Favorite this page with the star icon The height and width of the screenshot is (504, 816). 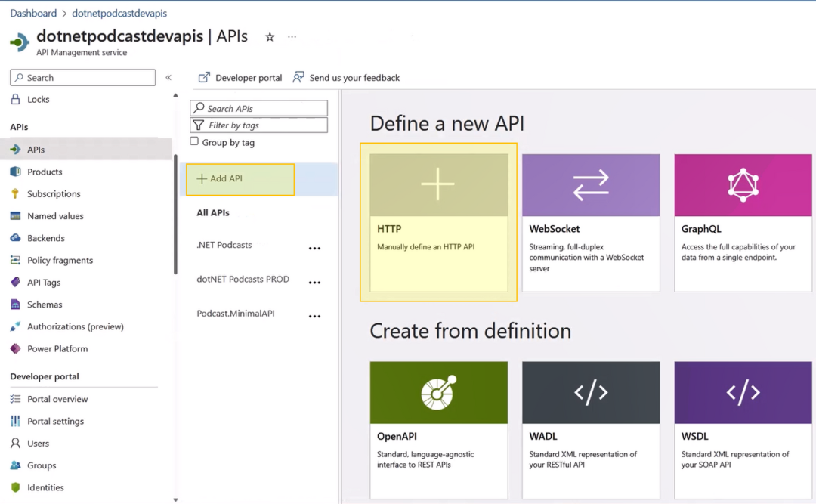coord(270,37)
